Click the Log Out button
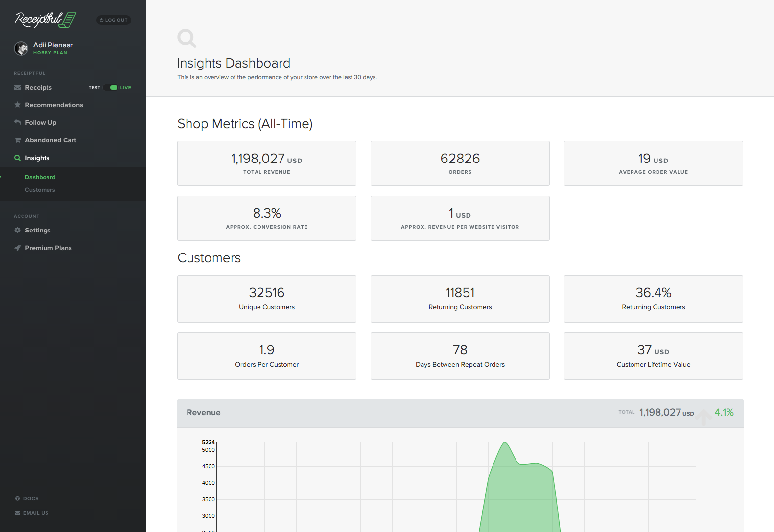Viewport: 774px width, 532px height. point(114,20)
